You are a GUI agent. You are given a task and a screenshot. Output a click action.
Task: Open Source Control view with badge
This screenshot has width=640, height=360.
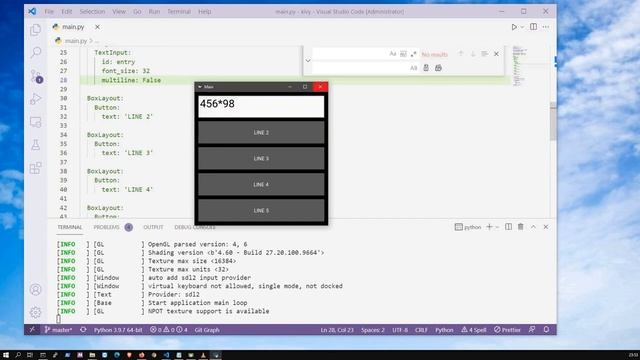pos(36,76)
